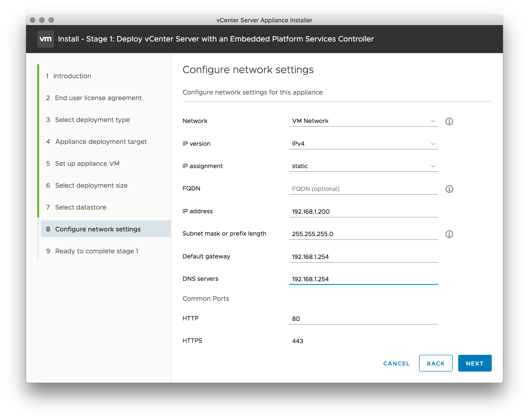Image resolution: width=529 pixels, height=420 pixels.
Task: Click the red close window button
Action: (33, 20)
